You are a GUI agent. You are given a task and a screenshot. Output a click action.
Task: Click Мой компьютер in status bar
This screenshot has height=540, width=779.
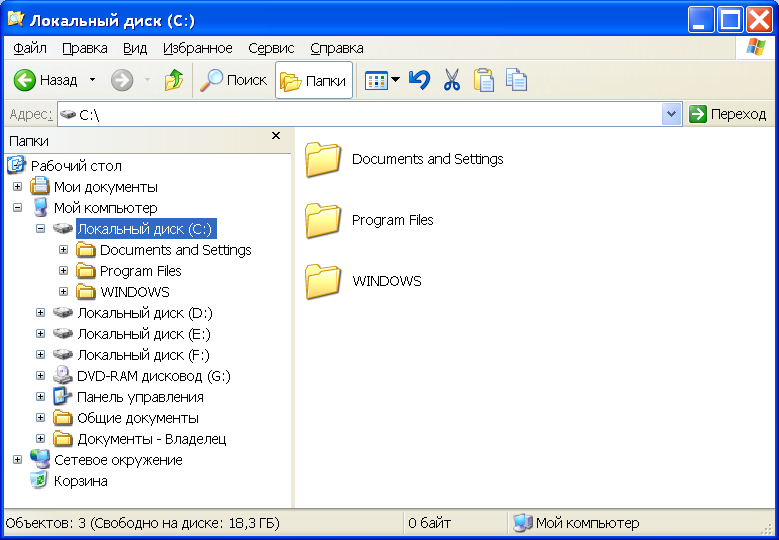[x=576, y=523]
